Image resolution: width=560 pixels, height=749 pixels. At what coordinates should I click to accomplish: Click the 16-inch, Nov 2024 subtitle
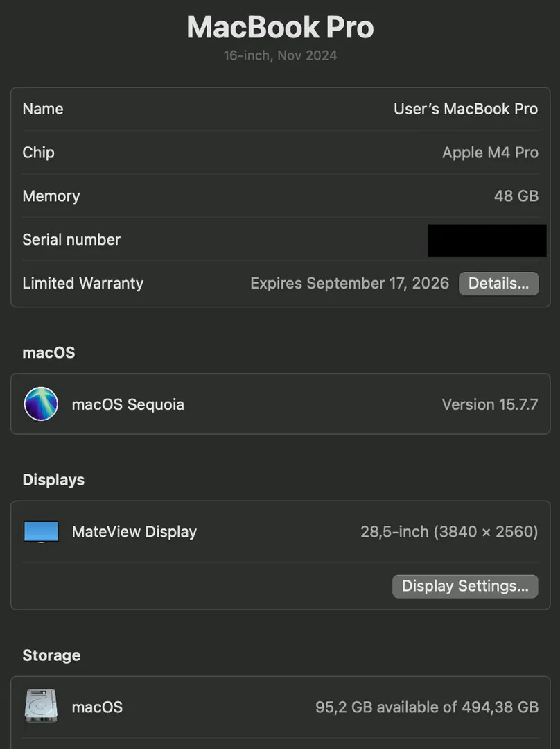tap(280, 56)
